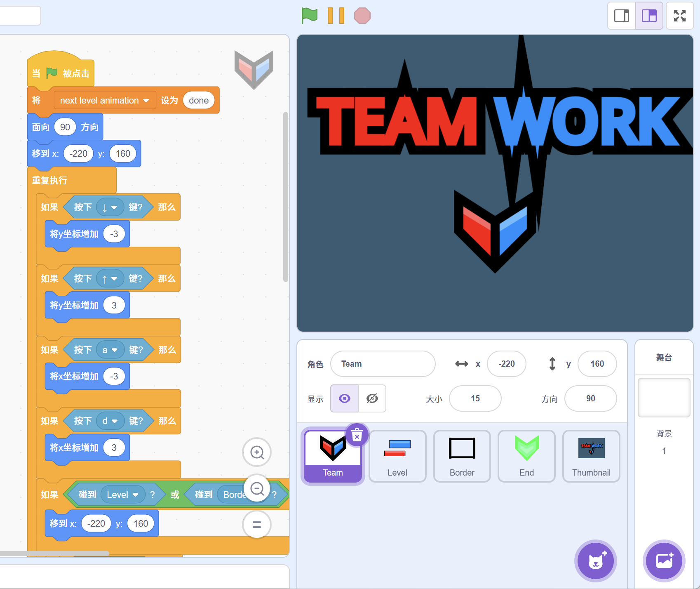Image resolution: width=700 pixels, height=589 pixels.
Task: Click the red stop sign button
Action: click(x=362, y=16)
